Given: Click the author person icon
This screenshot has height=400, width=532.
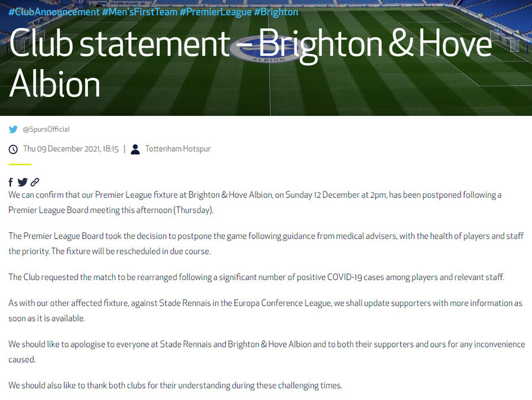Looking at the screenshot, I should (x=135, y=149).
